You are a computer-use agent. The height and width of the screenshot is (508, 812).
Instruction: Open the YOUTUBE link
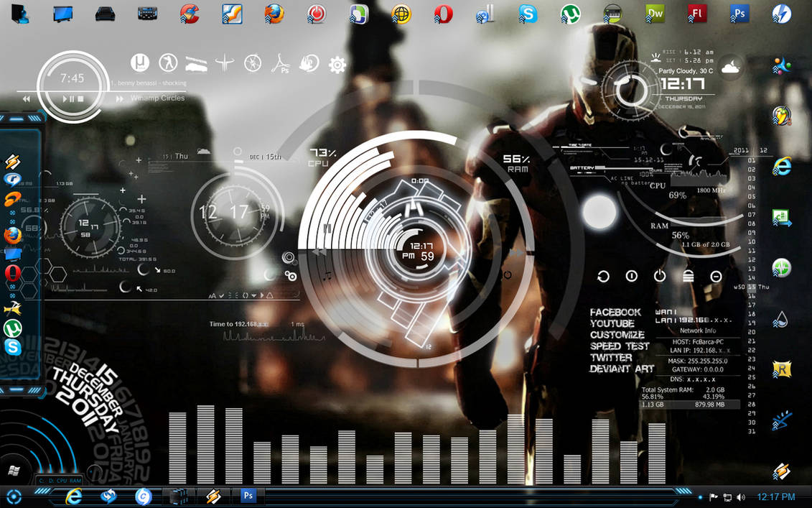coord(612,323)
